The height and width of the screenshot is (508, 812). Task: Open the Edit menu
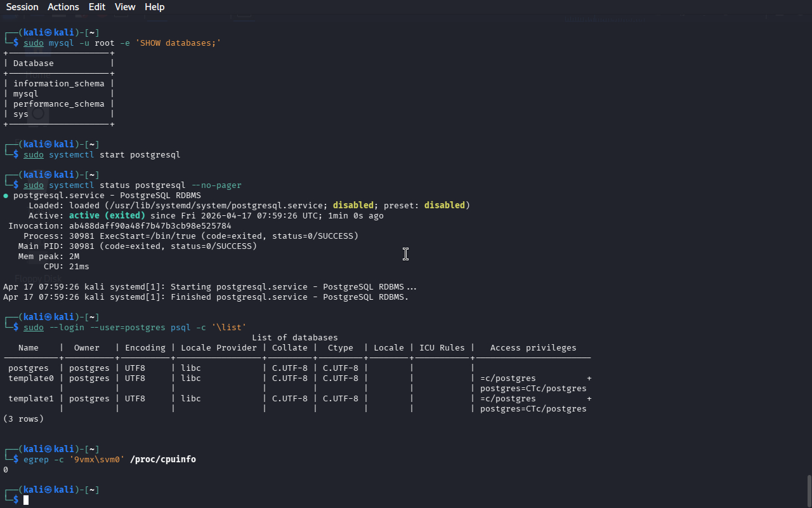pos(97,7)
